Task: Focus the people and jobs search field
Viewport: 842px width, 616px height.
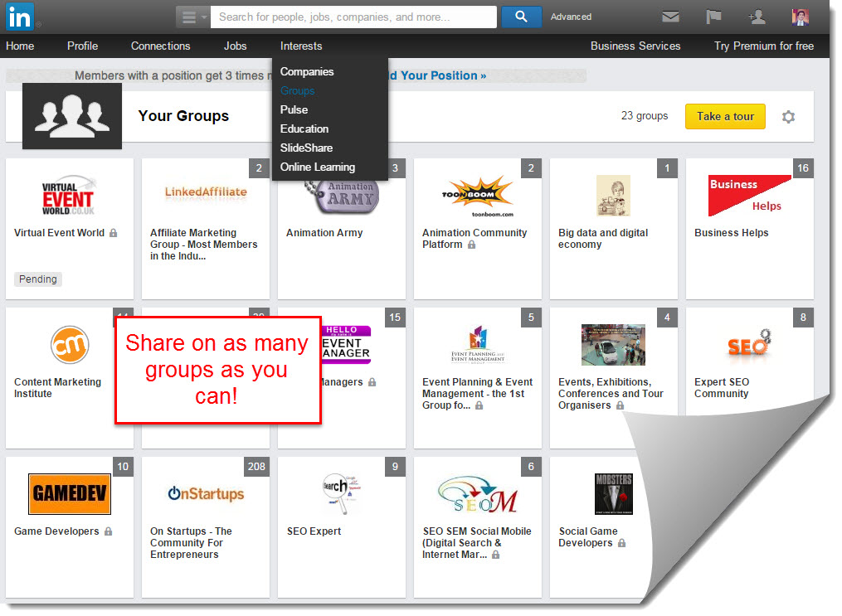Action: (353, 17)
